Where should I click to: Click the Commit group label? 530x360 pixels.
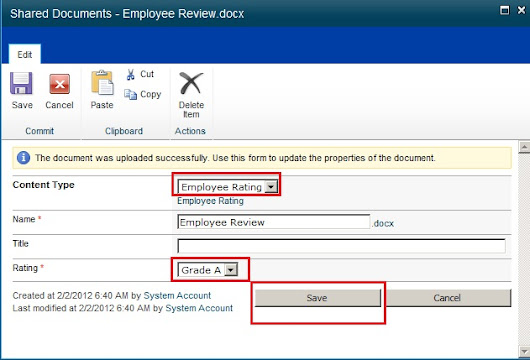40,131
